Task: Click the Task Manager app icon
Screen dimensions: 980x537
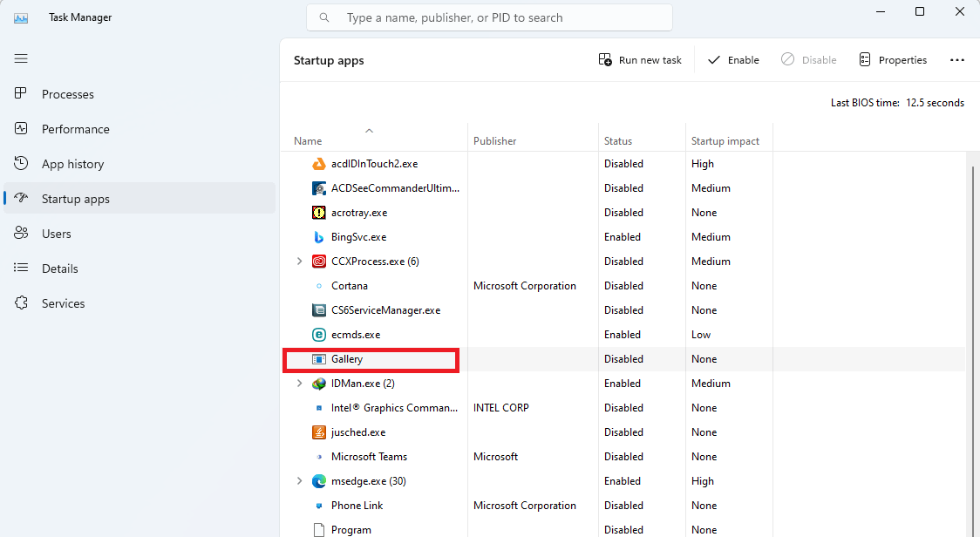Action: tap(21, 17)
